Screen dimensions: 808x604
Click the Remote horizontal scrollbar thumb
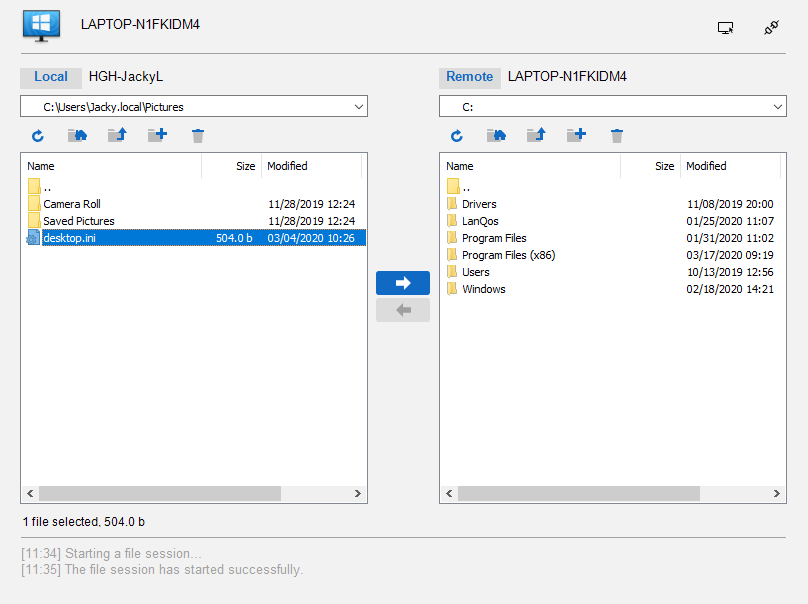click(579, 494)
